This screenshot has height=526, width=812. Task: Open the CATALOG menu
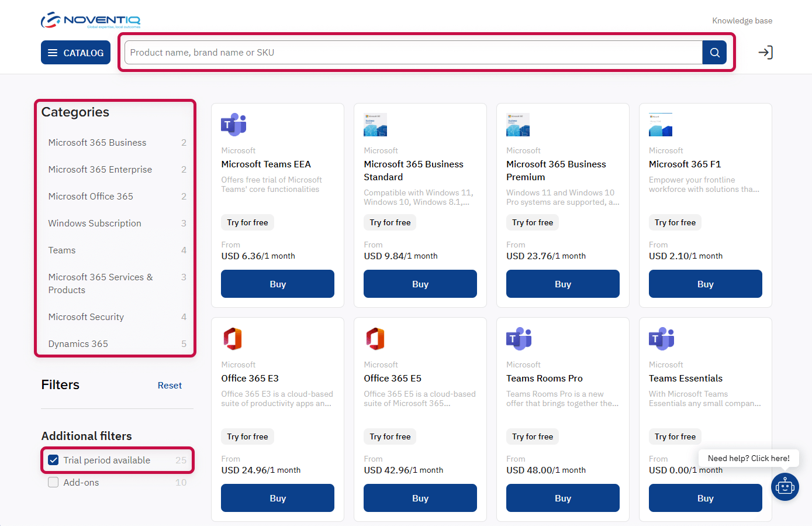(75, 52)
